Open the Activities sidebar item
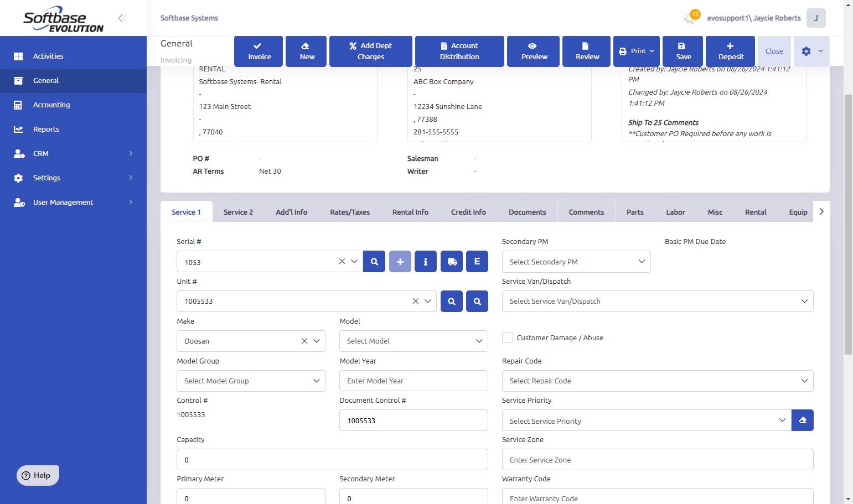 (x=73, y=56)
